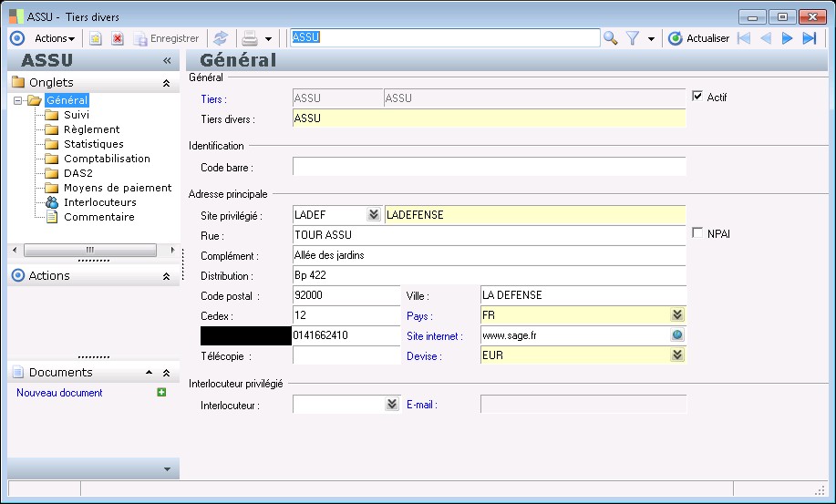Click green plus icon for new document
Image resolution: width=836 pixels, height=504 pixels.
pyautogui.click(x=161, y=393)
